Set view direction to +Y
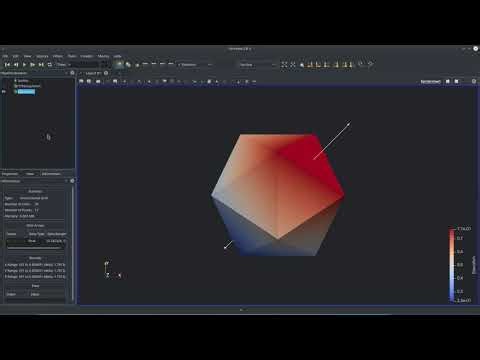Screen dimensions: 480x360 pyautogui.click(x=327, y=65)
